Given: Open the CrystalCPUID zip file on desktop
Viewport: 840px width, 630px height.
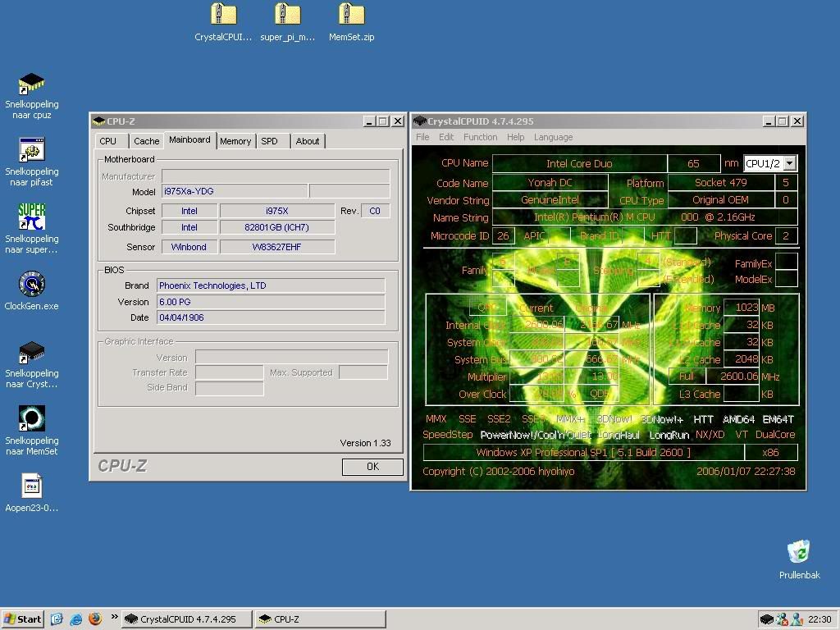Looking at the screenshot, I should 223,15.
